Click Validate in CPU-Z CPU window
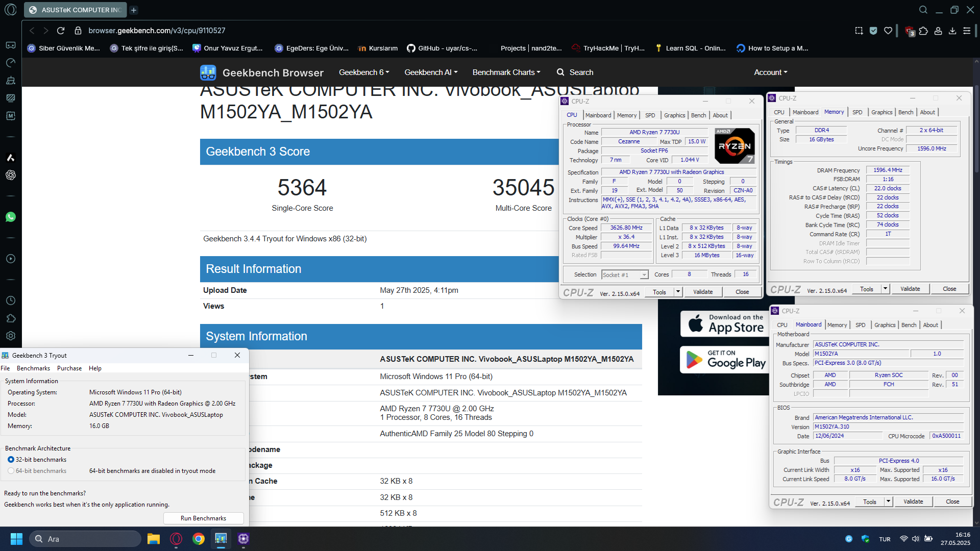 (x=703, y=292)
